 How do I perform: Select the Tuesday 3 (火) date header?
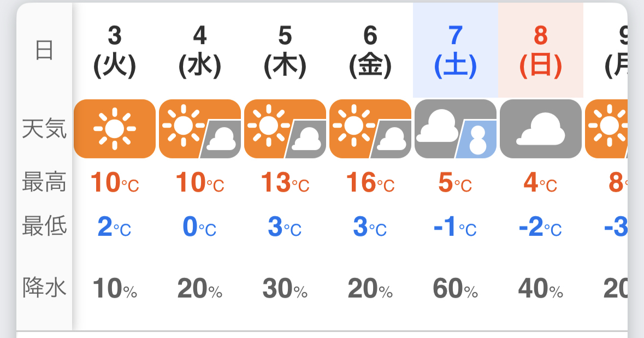pyautogui.click(x=115, y=51)
